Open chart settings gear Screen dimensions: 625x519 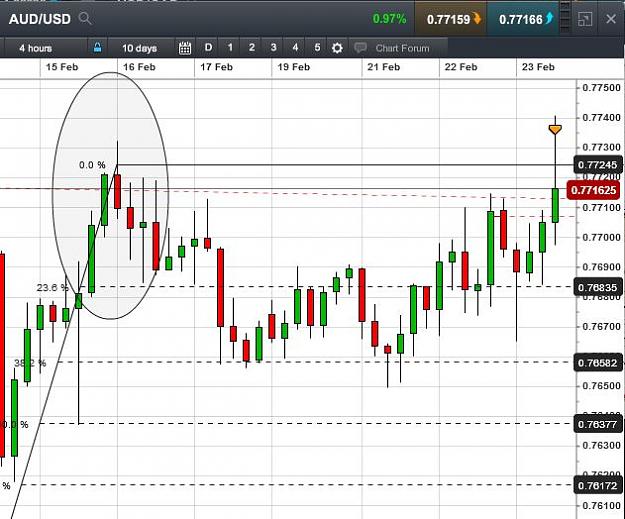[337, 48]
